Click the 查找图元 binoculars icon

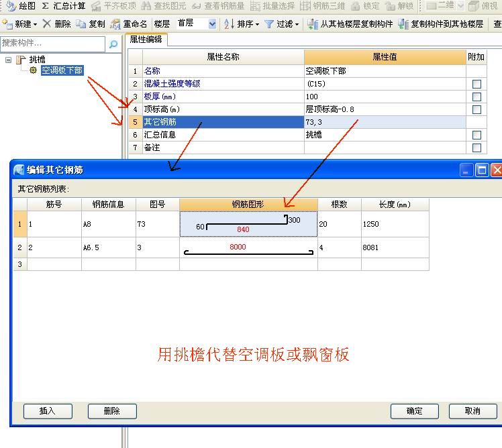[x=146, y=6]
